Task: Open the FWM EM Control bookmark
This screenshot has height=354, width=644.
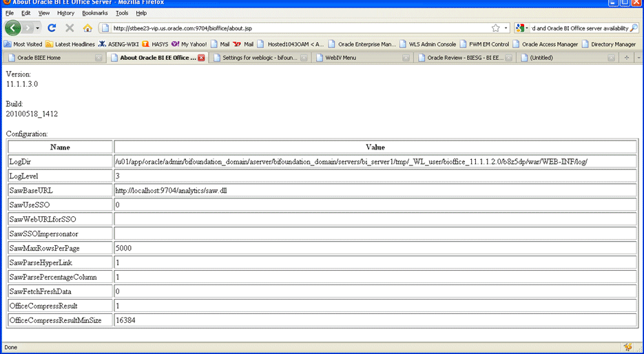Action: point(485,44)
